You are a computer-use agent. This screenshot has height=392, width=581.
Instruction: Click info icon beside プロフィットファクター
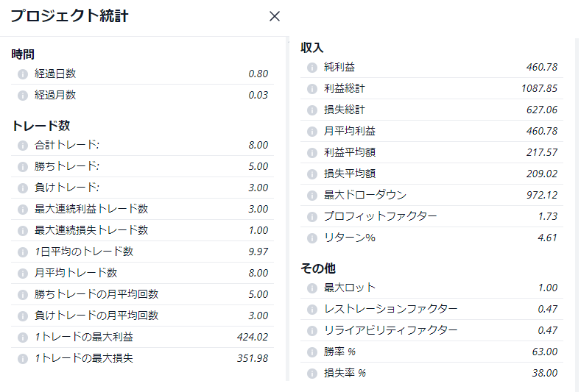(x=311, y=216)
